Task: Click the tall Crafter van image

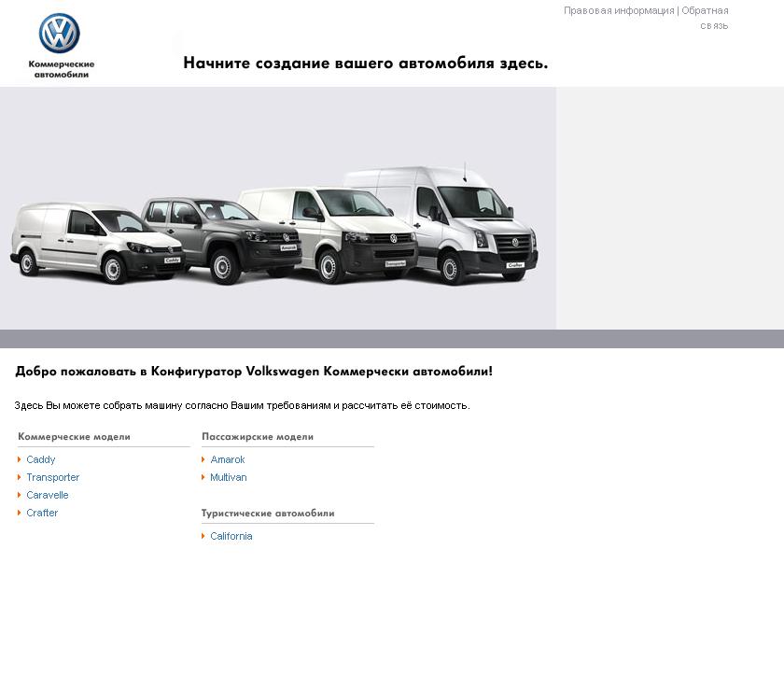Action: (445, 225)
